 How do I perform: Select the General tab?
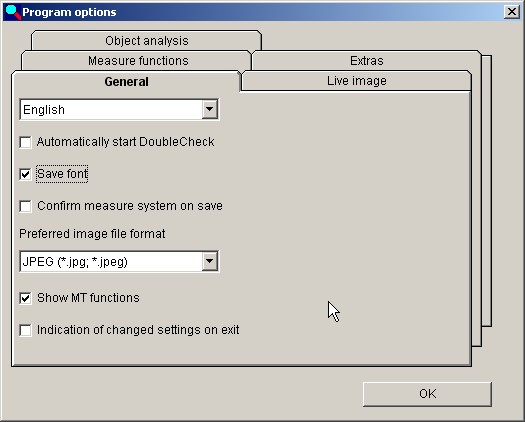[126, 81]
